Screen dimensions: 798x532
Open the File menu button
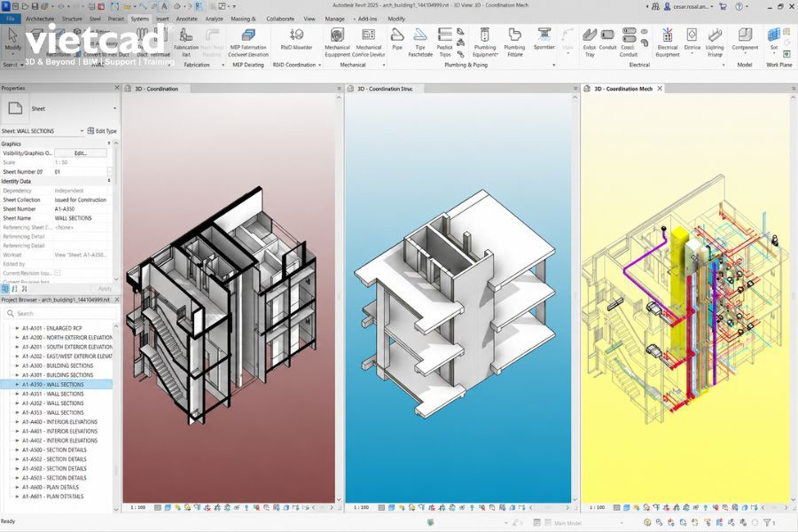click(x=10, y=19)
